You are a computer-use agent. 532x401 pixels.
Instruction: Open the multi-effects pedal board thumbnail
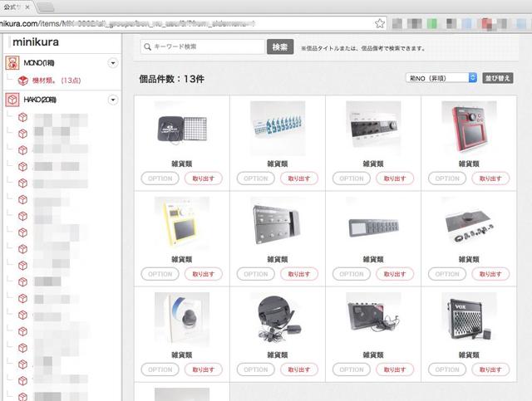(x=278, y=224)
